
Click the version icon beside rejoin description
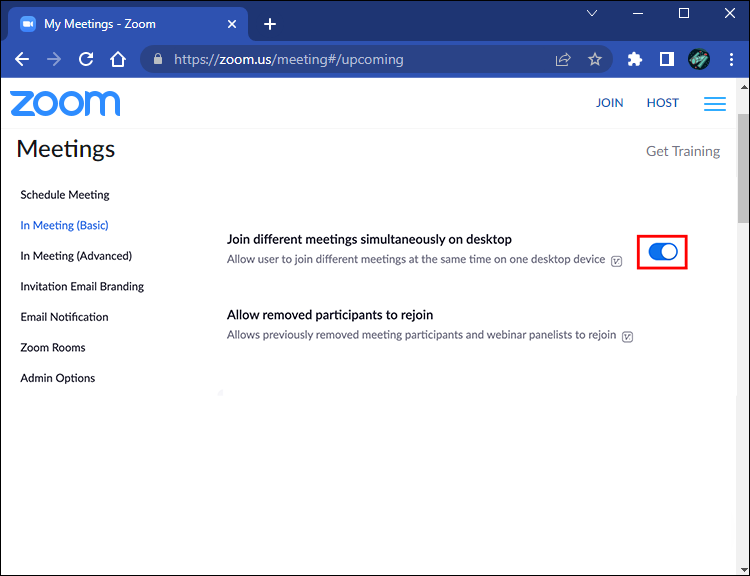[628, 337]
